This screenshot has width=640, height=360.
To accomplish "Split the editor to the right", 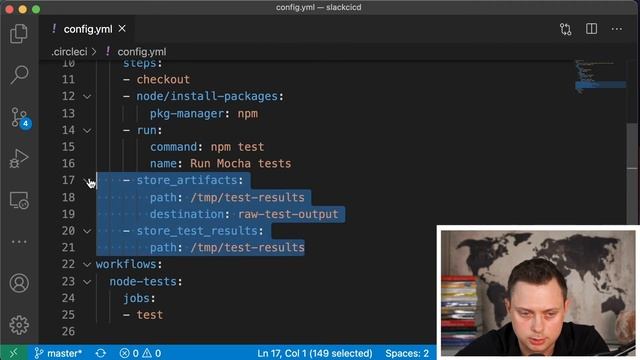I will coord(591,29).
